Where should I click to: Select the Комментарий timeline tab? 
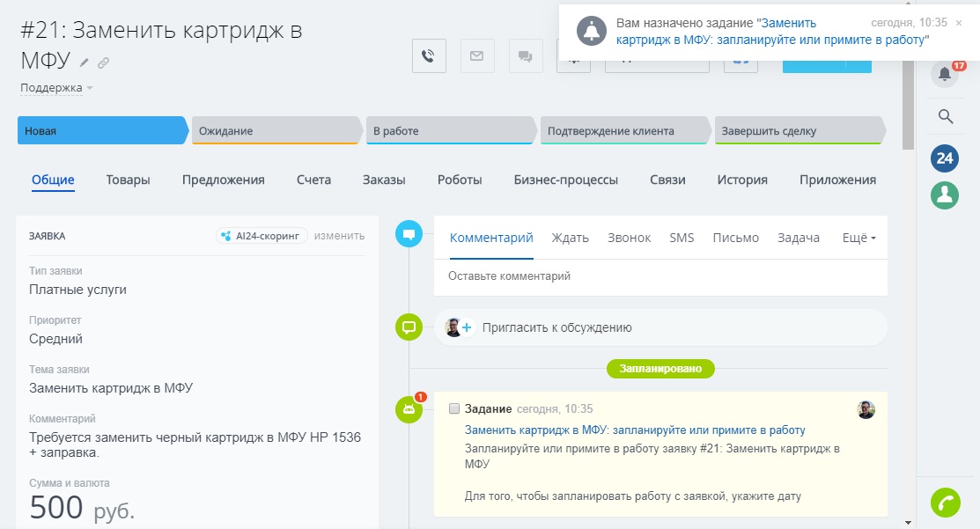pos(491,238)
